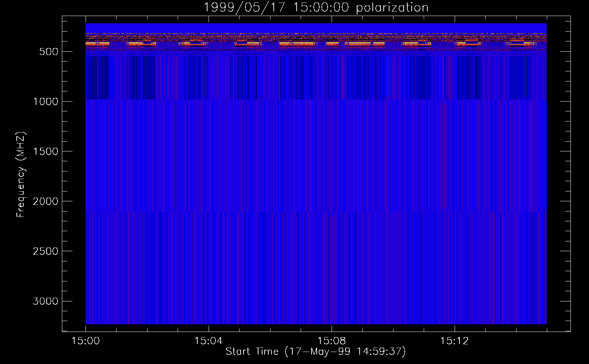Click the 1500 frequency tick label
589x364 pixels.
tap(46, 151)
